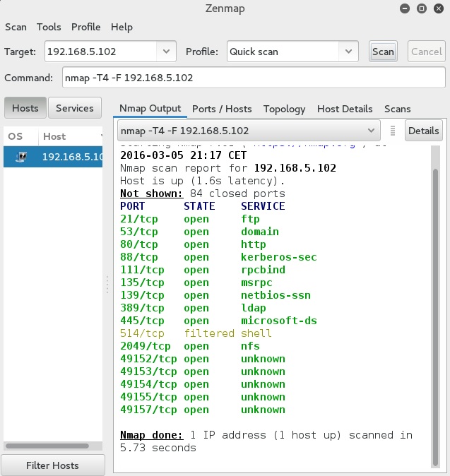Switch to the Host Details tab

pos(345,109)
